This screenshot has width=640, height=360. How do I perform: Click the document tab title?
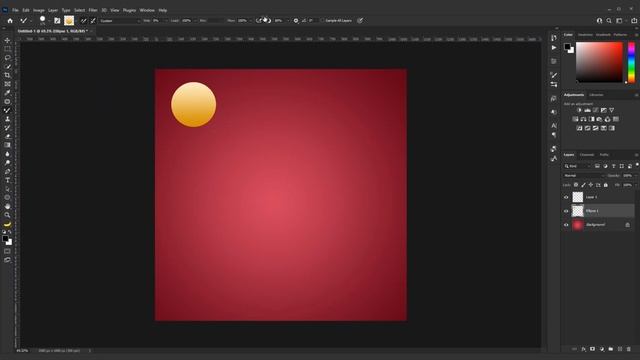click(x=53, y=31)
